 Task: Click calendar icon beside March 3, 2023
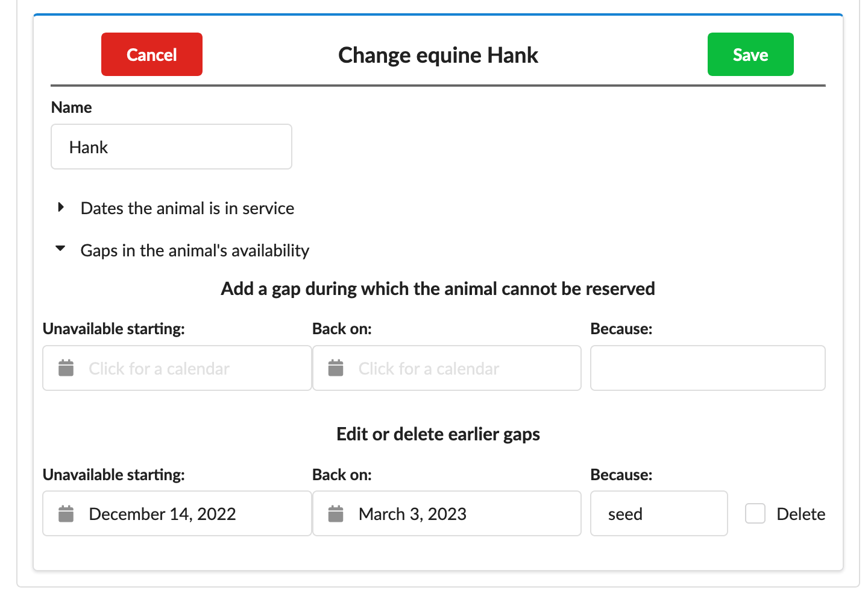coord(336,513)
